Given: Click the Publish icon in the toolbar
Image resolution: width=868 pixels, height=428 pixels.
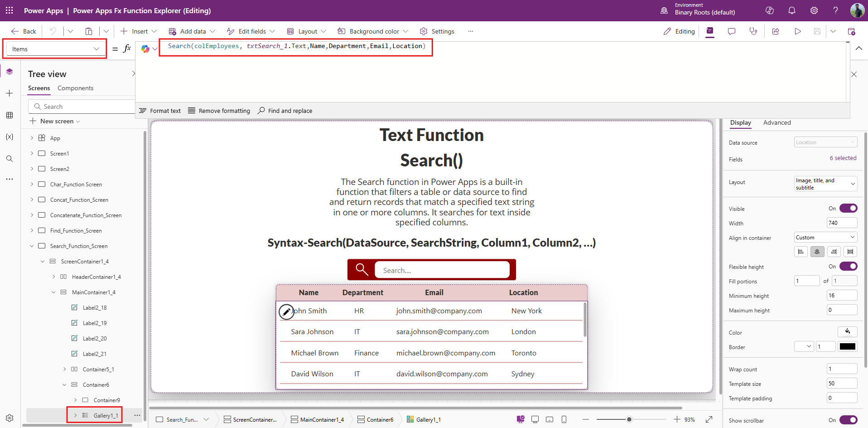Looking at the screenshot, I should point(851,31).
